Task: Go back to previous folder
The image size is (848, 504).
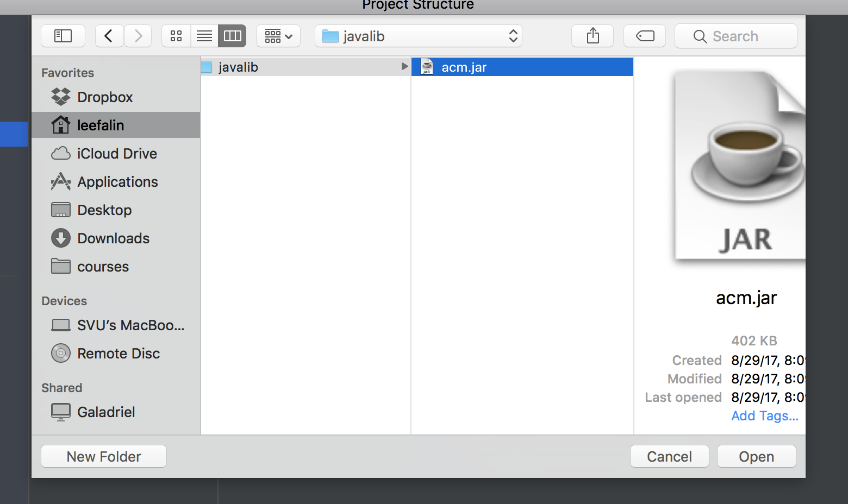Action: click(109, 36)
